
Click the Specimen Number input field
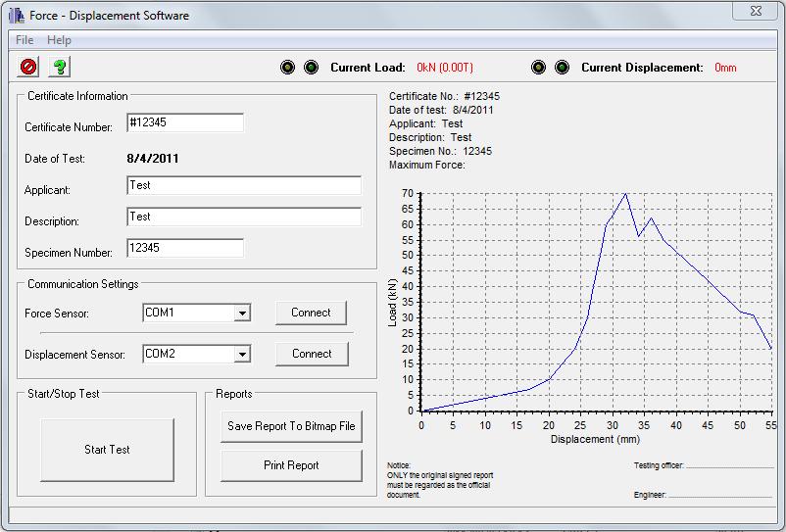[x=185, y=248]
